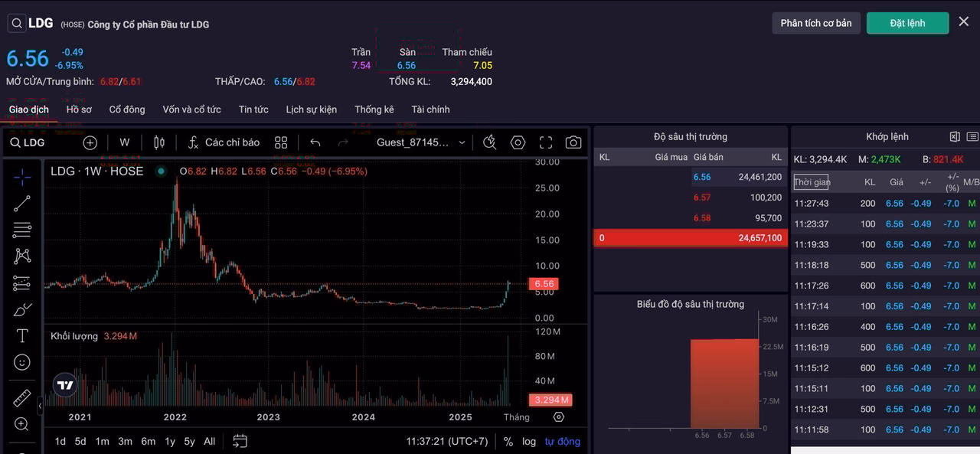Select the text annotation tool
This screenshot has height=454, width=980.
click(x=22, y=335)
